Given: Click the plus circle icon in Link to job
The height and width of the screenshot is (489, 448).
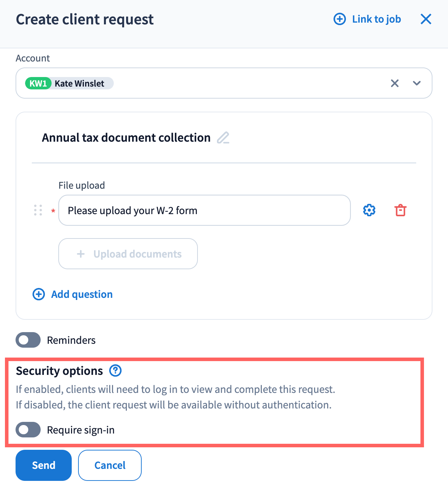Looking at the screenshot, I should coord(340,19).
